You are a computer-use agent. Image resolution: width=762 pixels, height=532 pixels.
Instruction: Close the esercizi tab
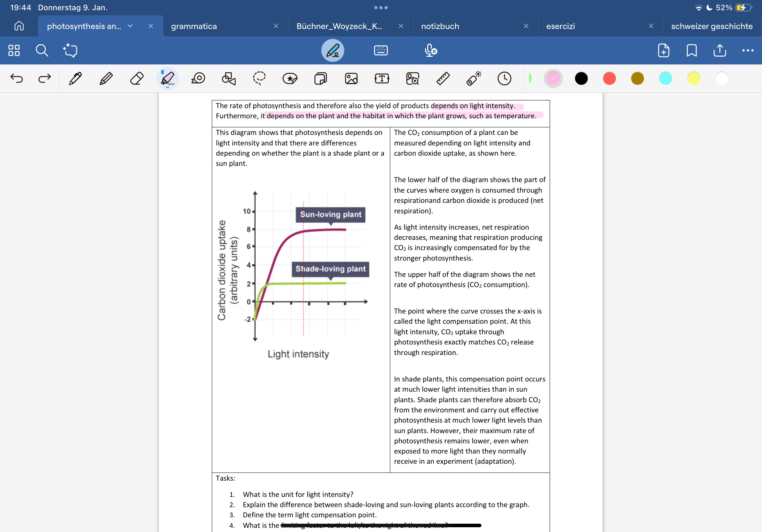[x=651, y=26]
